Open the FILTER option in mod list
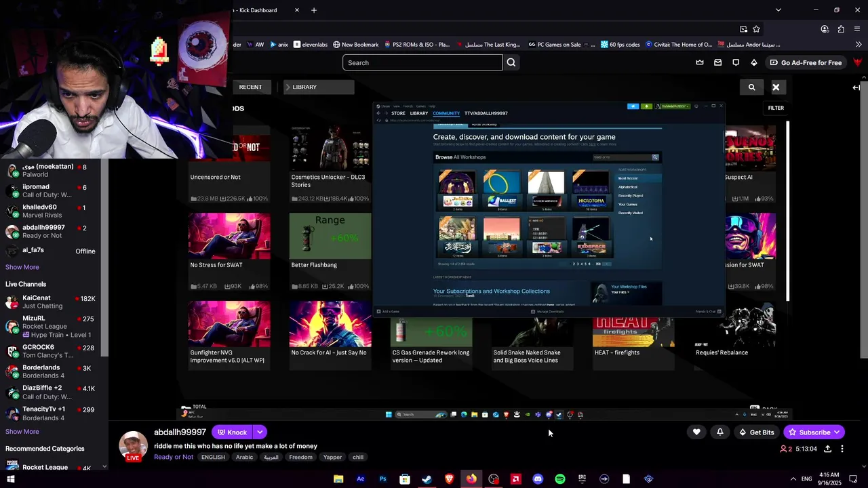This screenshot has height=488, width=868. pyautogui.click(x=776, y=108)
